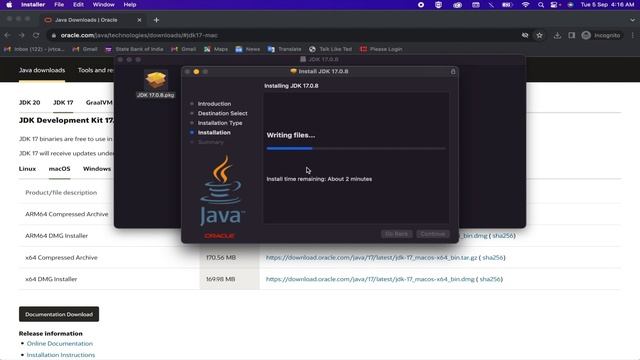
Task: Click the Go Back button in installer
Action: click(x=396, y=234)
